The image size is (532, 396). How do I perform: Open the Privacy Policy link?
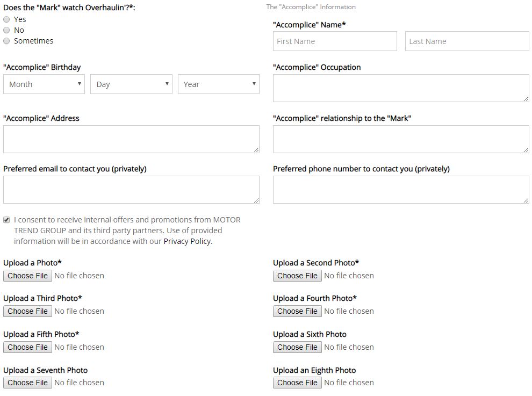tap(188, 241)
